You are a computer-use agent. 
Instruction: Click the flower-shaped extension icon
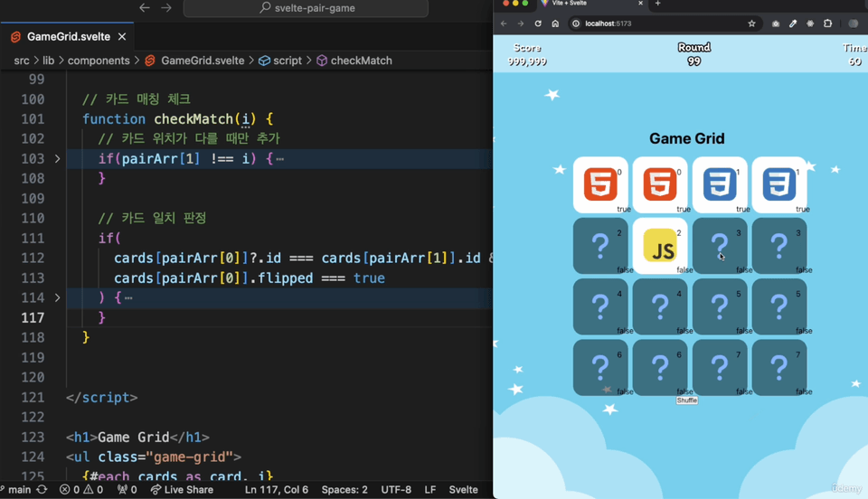click(x=810, y=24)
